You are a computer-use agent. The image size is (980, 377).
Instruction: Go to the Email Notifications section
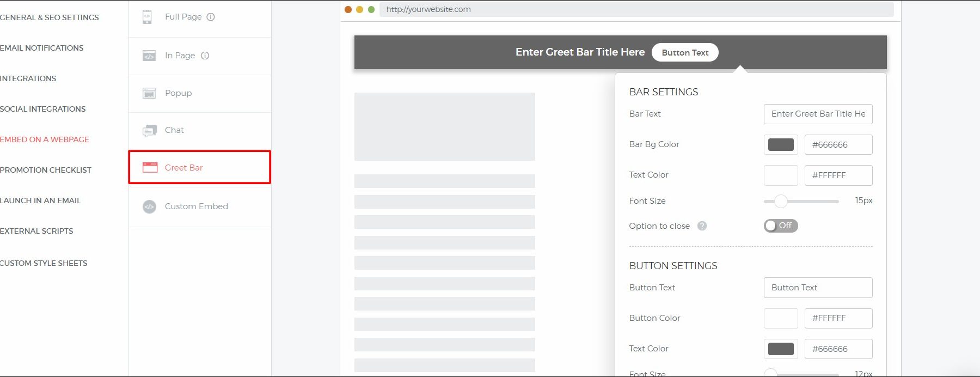point(42,48)
